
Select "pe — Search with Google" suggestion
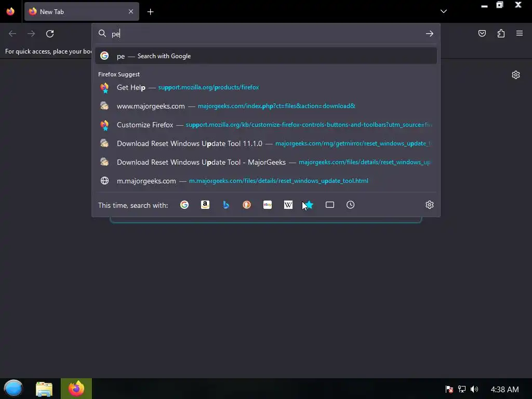point(266,56)
